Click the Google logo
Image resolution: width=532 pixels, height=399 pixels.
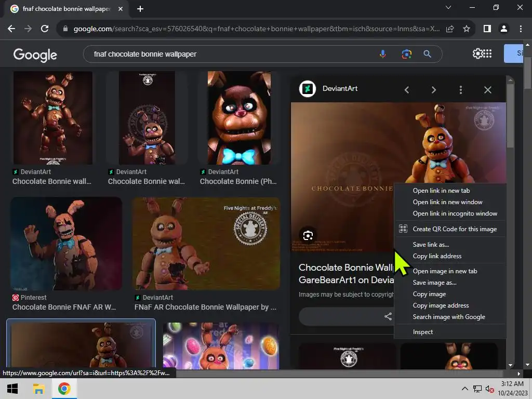[x=35, y=55]
